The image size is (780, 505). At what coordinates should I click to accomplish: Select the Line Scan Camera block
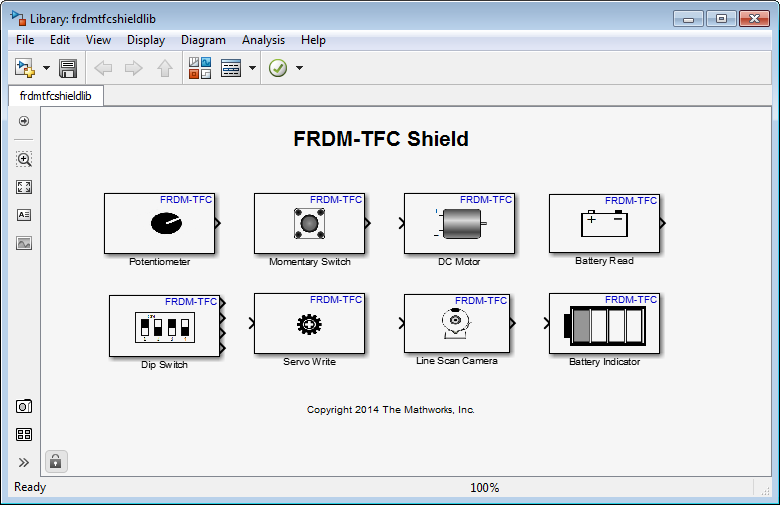pos(456,323)
